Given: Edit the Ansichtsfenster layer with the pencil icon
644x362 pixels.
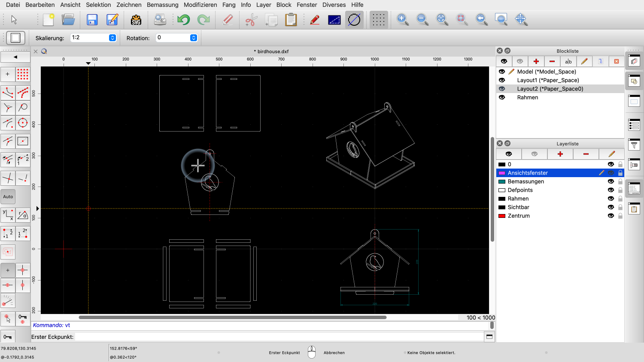Looking at the screenshot, I should click(x=602, y=172).
